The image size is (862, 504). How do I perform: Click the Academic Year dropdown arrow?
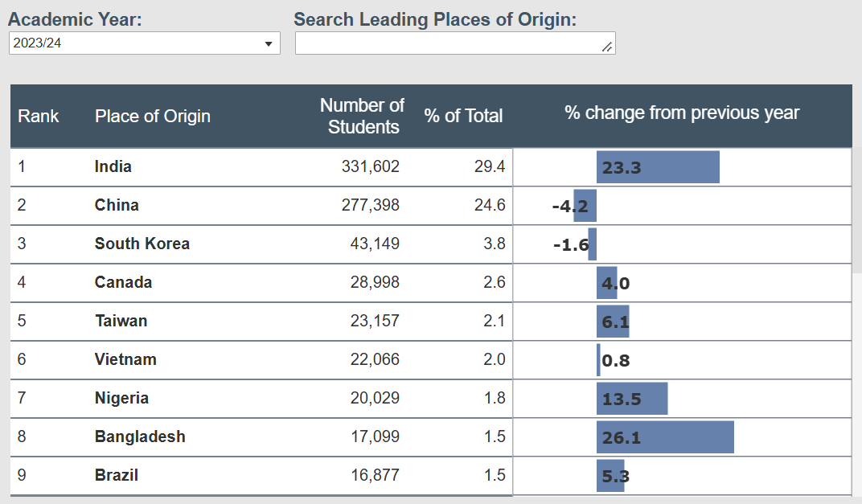click(x=269, y=43)
